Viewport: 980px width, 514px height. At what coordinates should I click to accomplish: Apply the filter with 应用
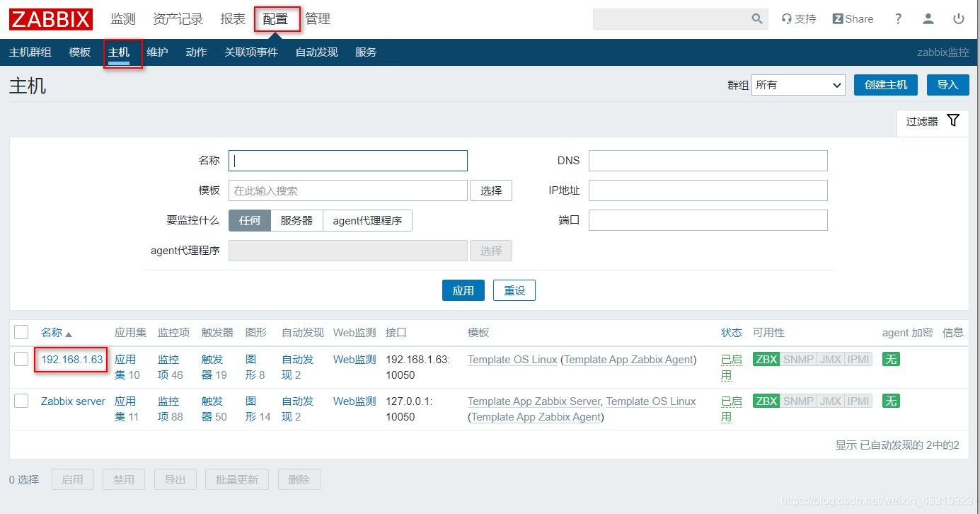tap(463, 290)
